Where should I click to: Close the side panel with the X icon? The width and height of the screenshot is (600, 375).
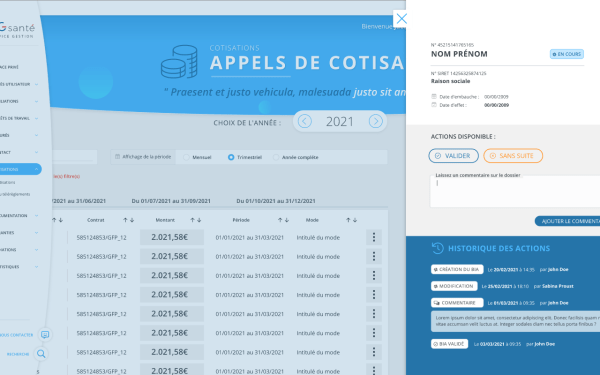[401, 18]
